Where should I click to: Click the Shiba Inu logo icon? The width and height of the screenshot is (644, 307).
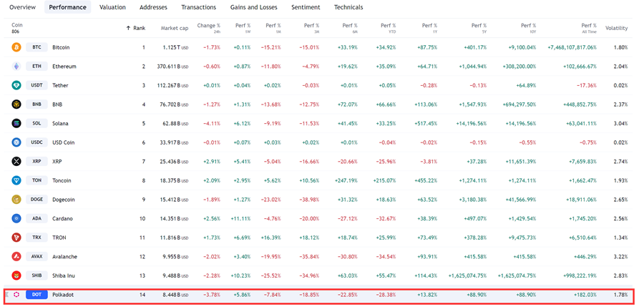16,276
